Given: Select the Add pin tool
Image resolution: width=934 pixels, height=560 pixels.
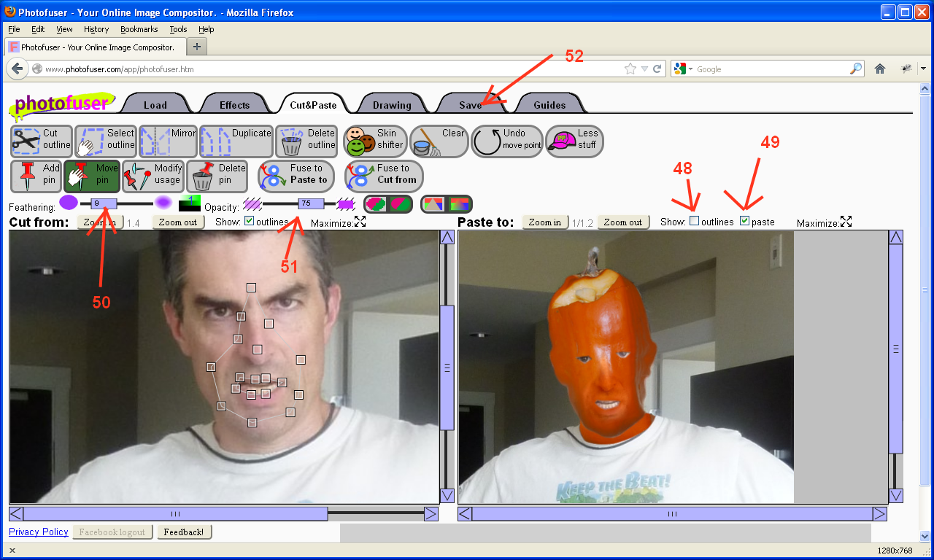Looking at the screenshot, I should click(x=36, y=176).
